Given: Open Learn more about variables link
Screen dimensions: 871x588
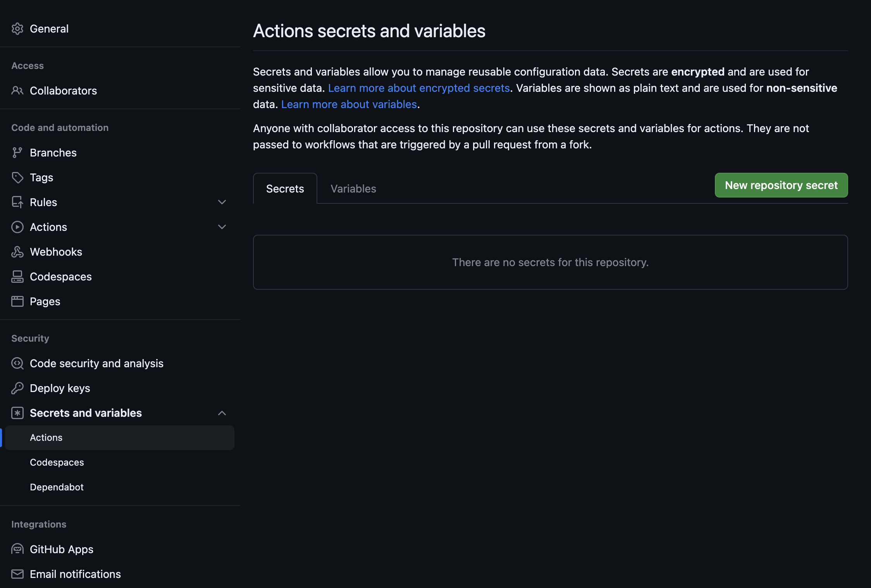Looking at the screenshot, I should [x=349, y=104].
